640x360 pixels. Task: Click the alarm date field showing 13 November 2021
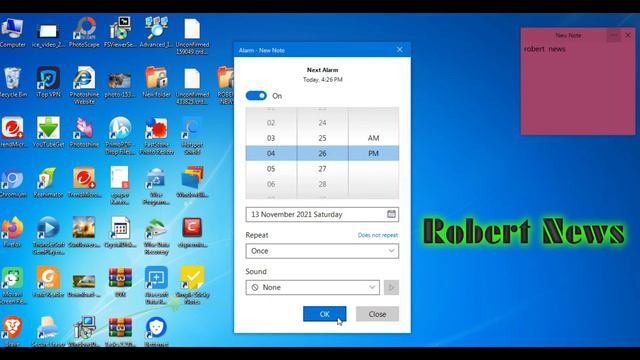(322, 214)
